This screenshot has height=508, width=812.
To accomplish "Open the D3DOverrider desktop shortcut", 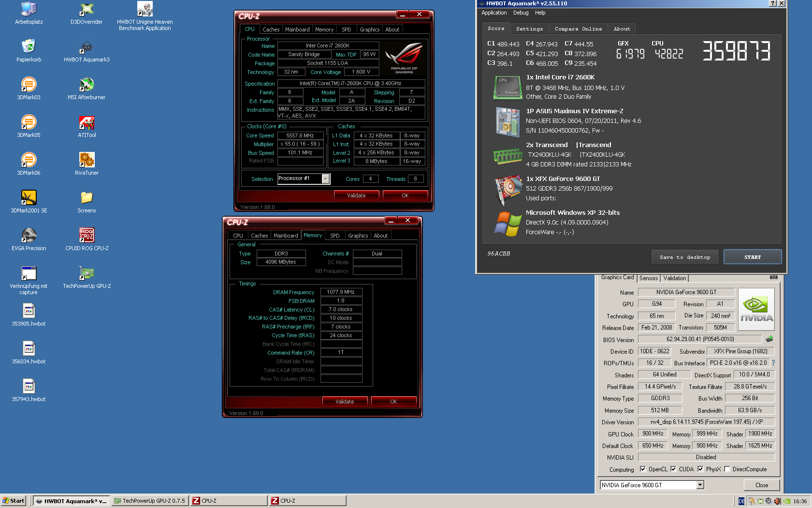I will click(87, 13).
